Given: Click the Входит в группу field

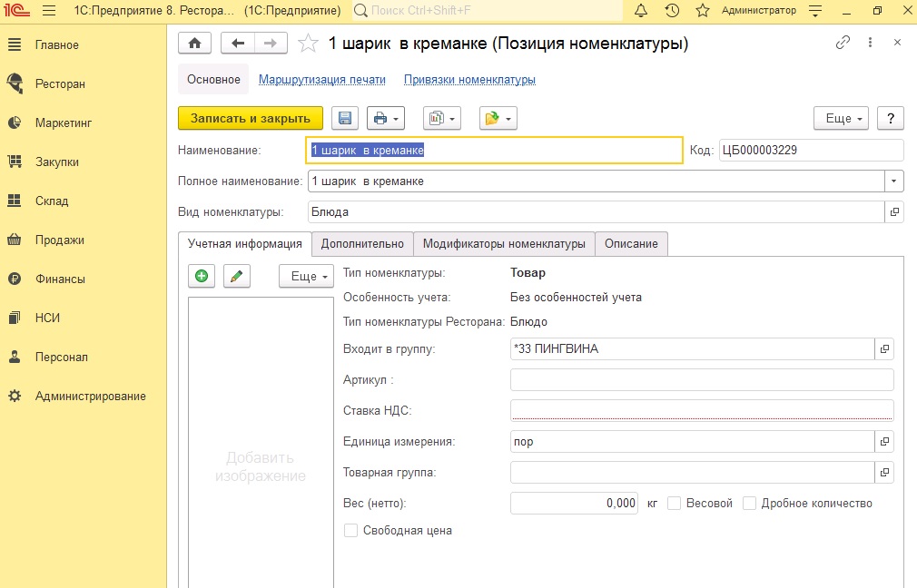Looking at the screenshot, I should (693, 349).
